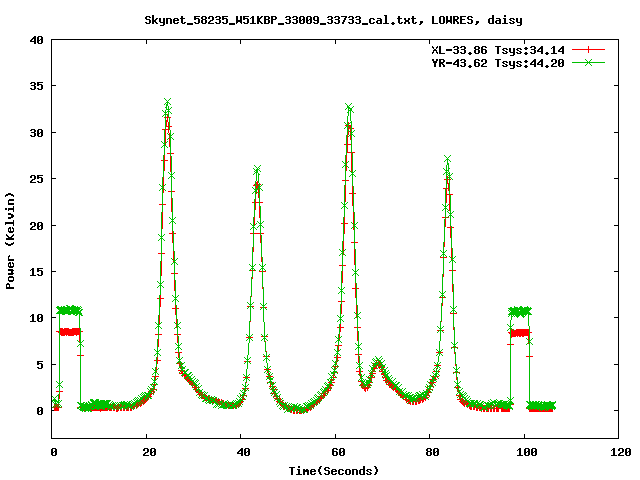The height and width of the screenshot is (480, 640).
Task: Click the Power (Kelvin) y-axis label
Action: coord(10,241)
